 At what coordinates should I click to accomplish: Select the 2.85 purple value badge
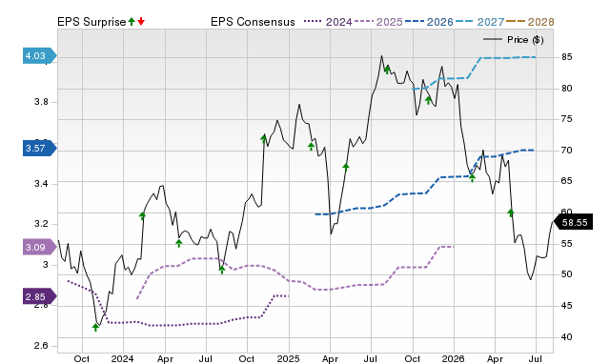[x=39, y=296]
